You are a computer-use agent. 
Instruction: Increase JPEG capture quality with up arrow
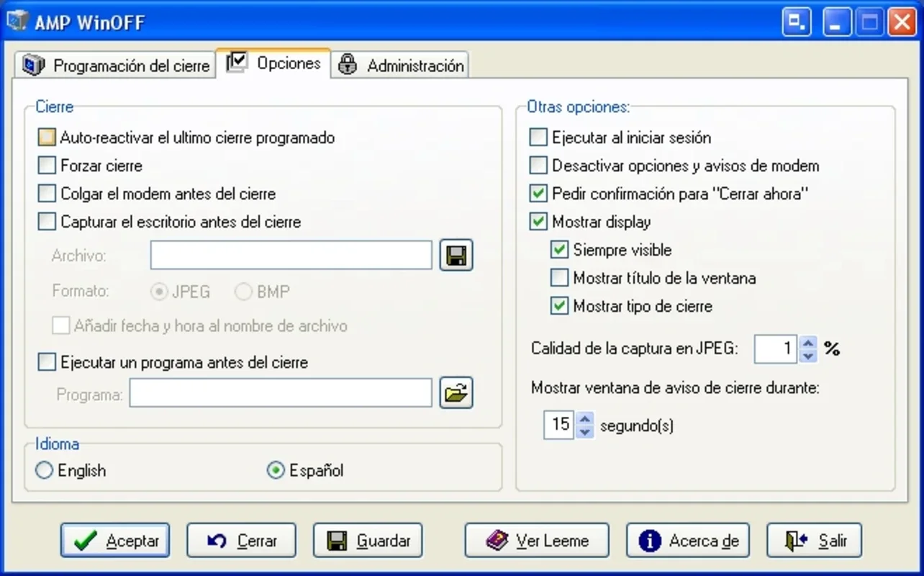[x=808, y=343]
